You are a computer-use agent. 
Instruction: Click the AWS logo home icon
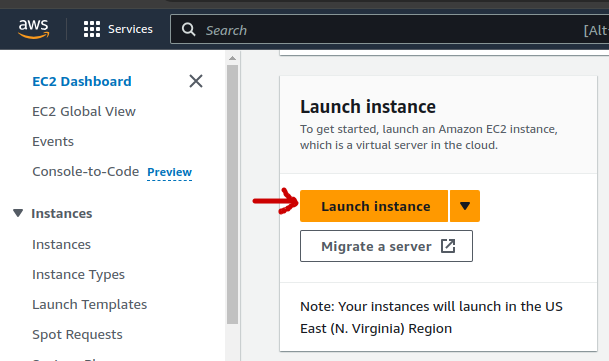click(34, 29)
